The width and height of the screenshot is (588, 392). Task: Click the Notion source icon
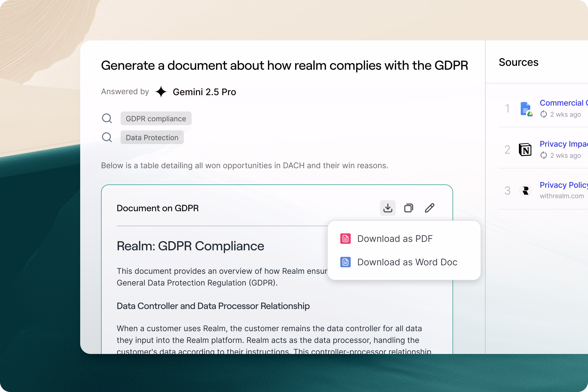pyautogui.click(x=525, y=150)
